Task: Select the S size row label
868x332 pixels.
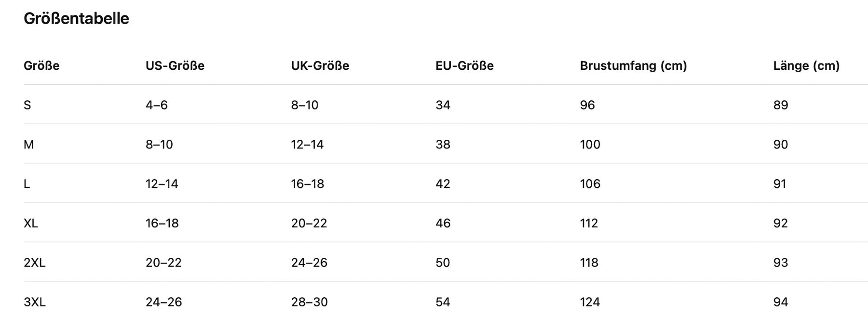Action: point(27,105)
